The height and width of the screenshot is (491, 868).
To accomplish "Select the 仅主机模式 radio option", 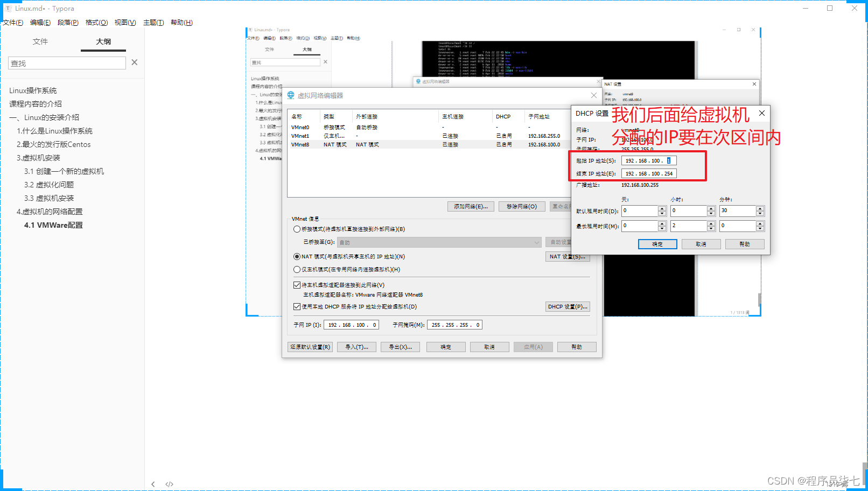I will (x=297, y=269).
